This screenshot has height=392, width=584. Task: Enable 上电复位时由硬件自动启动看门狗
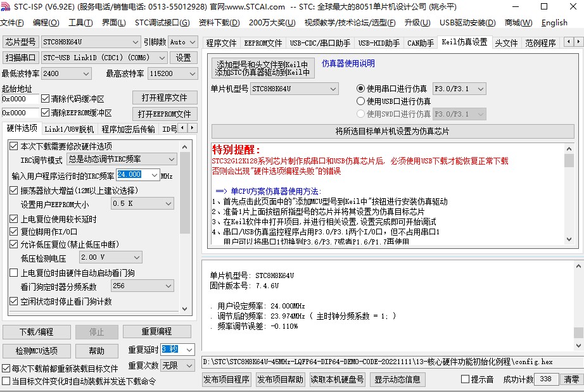14,273
